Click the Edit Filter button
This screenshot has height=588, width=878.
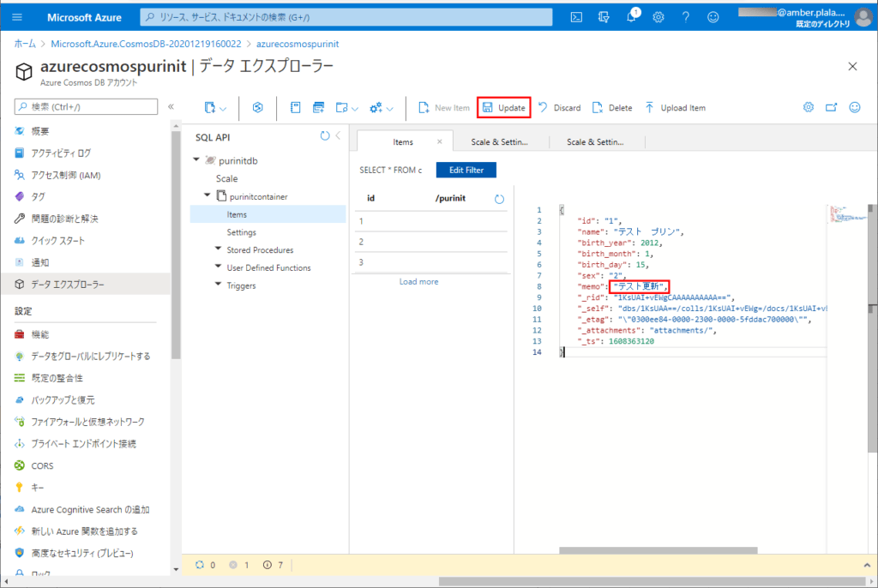466,170
